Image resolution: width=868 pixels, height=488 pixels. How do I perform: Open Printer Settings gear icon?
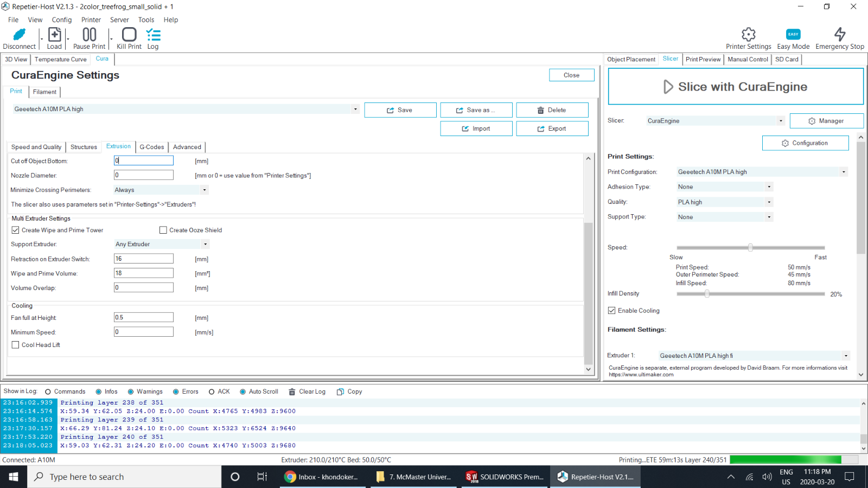pyautogui.click(x=748, y=35)
